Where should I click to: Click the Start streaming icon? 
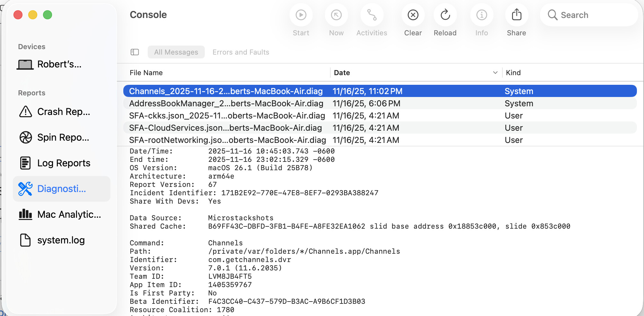point(301,15)
